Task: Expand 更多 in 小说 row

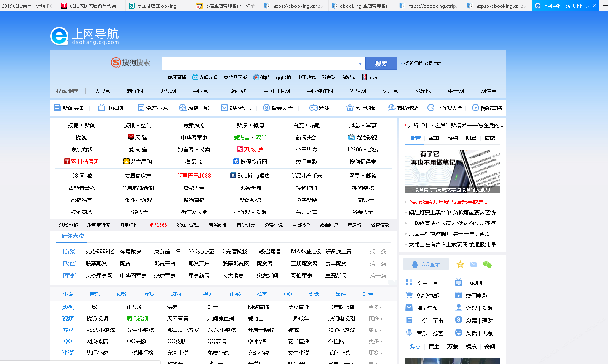Action: 375,353
